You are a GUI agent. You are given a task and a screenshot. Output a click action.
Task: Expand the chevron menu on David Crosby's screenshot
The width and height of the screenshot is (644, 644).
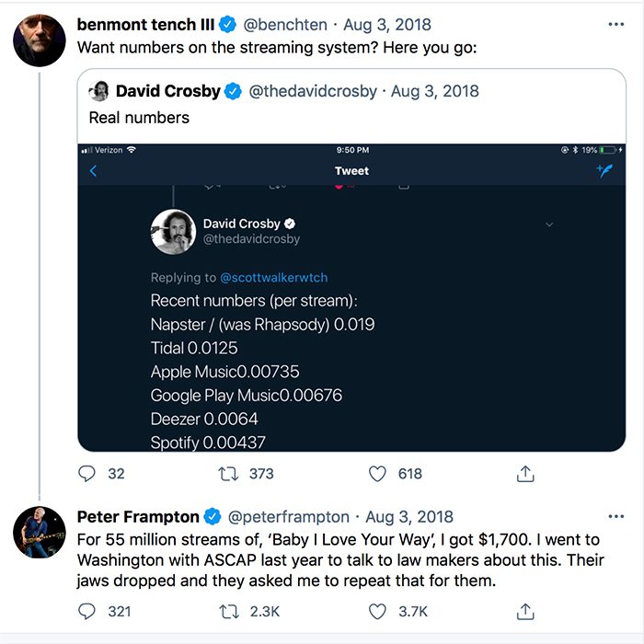coord(549,224)
